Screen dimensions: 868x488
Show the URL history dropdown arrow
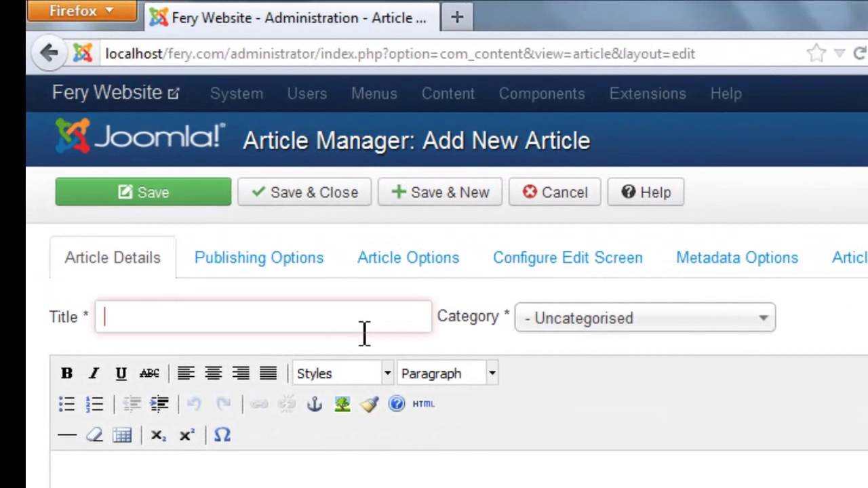[840, 53]
